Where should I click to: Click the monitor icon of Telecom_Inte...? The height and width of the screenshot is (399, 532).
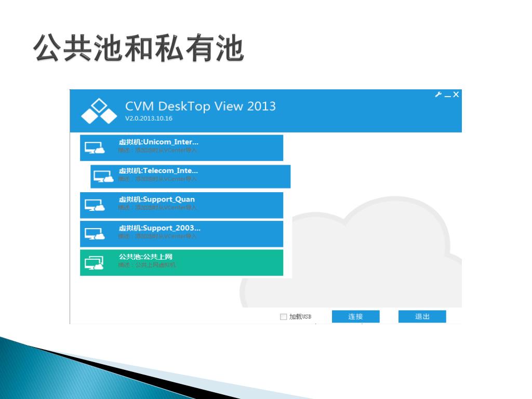tap(103, 177)
